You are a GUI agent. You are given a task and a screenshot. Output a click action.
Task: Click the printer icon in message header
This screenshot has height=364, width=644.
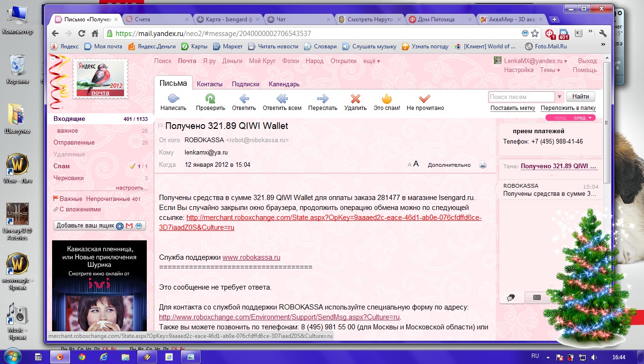point(483,165)
